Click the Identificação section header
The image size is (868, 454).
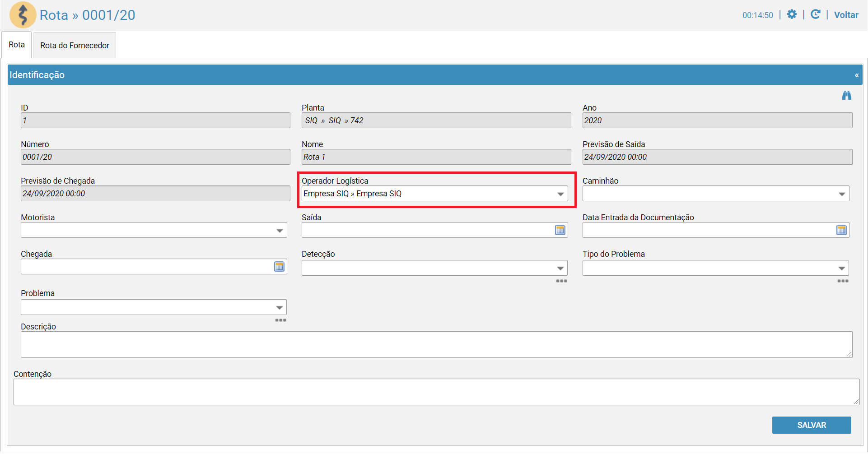click(x=434, y=75)
